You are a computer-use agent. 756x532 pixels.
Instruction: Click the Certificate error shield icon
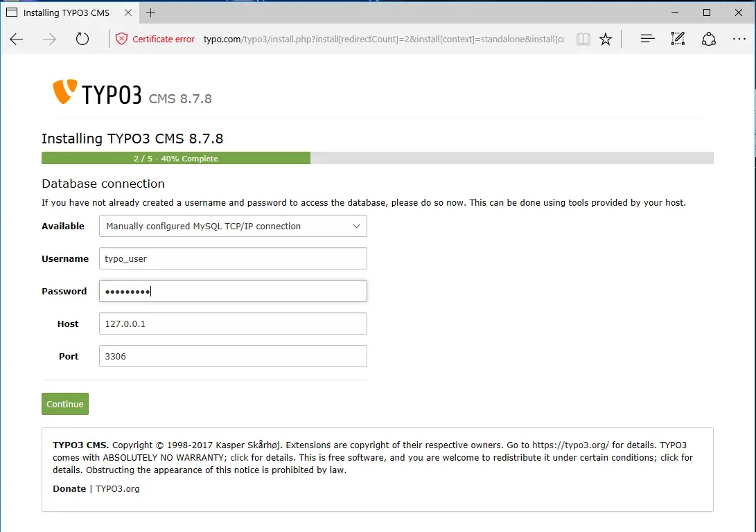click(x=121, y=39)
